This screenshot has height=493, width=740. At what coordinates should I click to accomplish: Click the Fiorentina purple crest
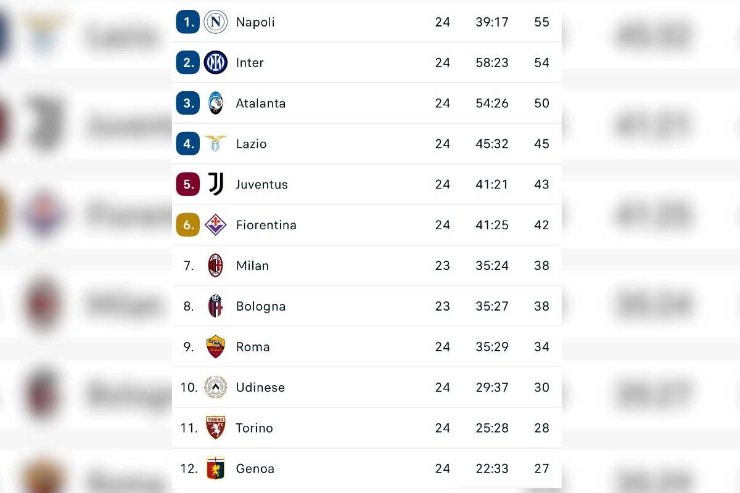click(x=216, y=225)
